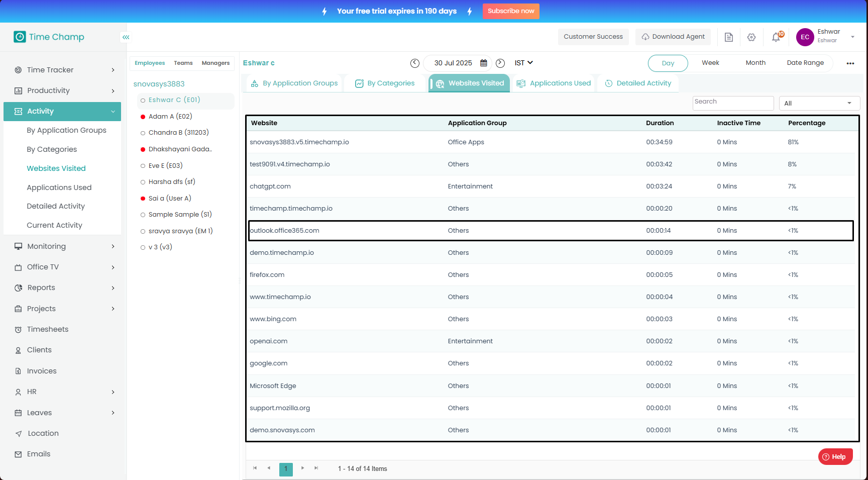Collapse sidebar with double chevron icon
This screenshot has height=480, width=868.
(126, 37)
